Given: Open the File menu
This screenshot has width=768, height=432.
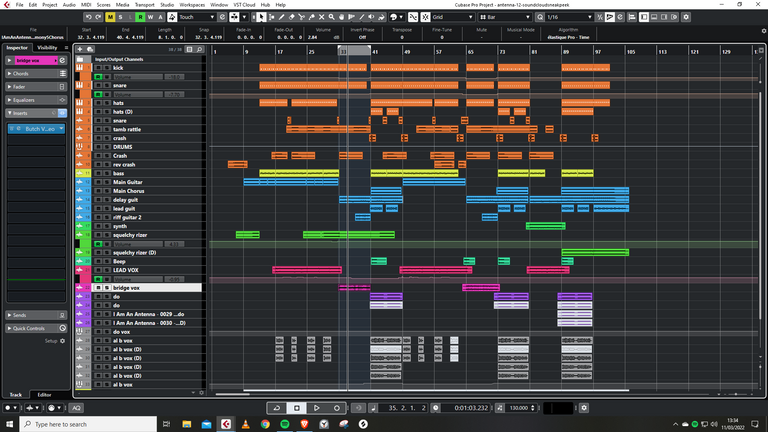Looking at the screenshot, I should click(x=20, y=5).
